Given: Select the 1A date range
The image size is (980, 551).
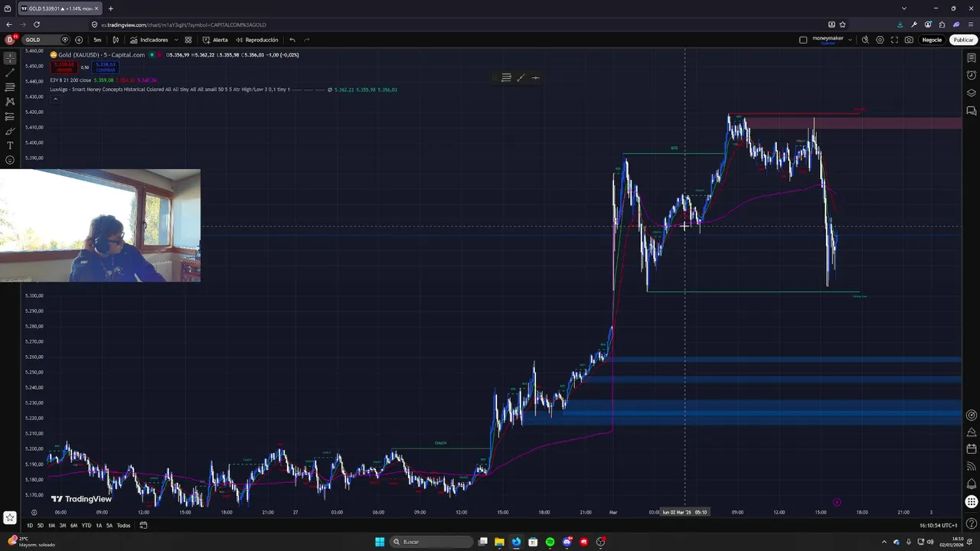Looking at the screenshot, I should pyautogui.click(x=99, y=525).
